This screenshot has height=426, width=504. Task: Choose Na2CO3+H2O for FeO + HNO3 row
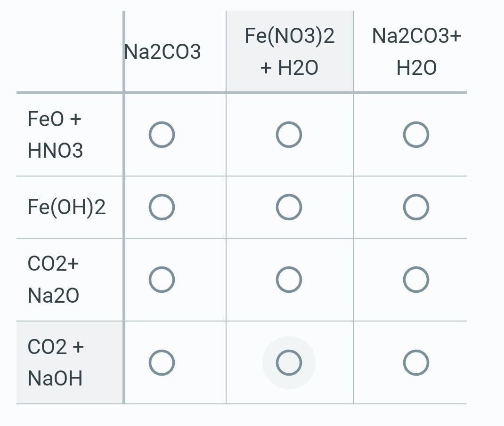[x=416, y=135]
